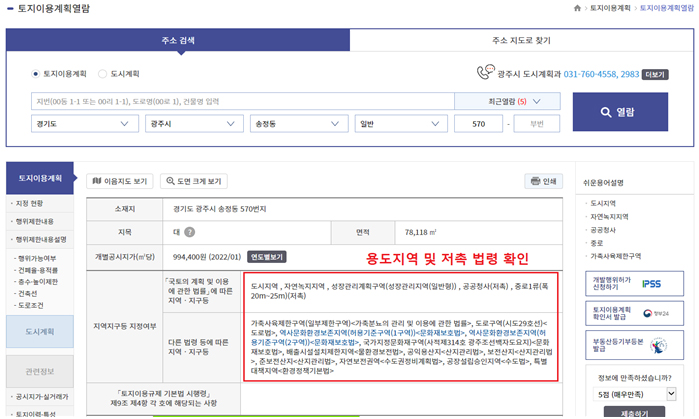This screenshot has height=419, width=699.
Task: Open 행위제한내용 in sidebar menu
Action: pos(34,222)
